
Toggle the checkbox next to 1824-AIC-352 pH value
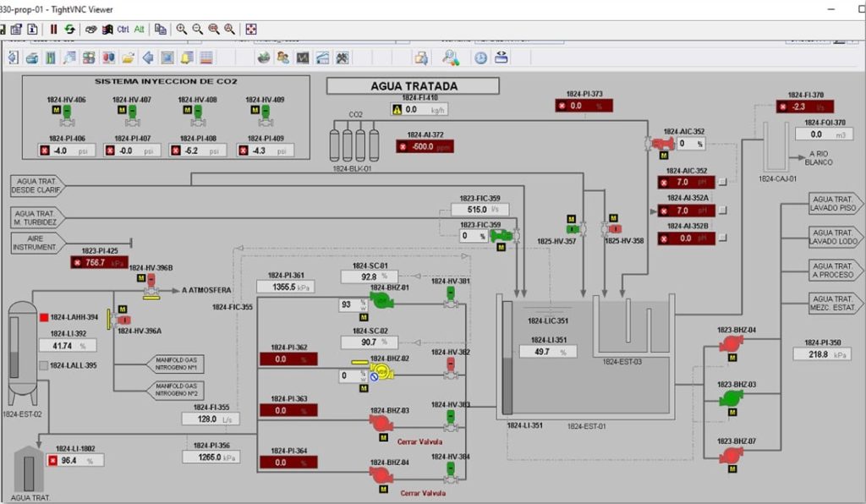(723, 182)
